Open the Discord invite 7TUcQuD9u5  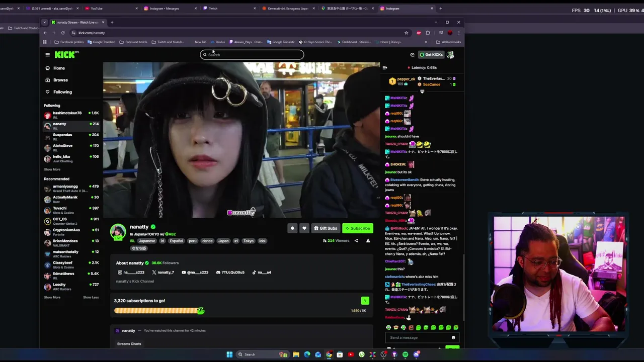230,273
